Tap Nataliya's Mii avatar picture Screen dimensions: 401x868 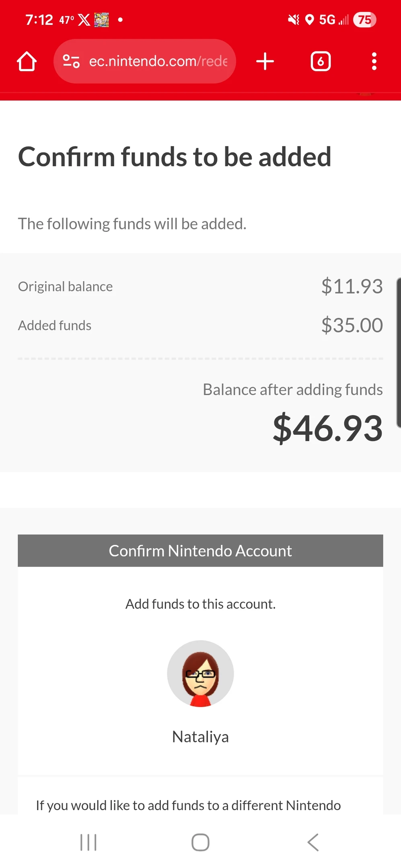coord(200,674)
